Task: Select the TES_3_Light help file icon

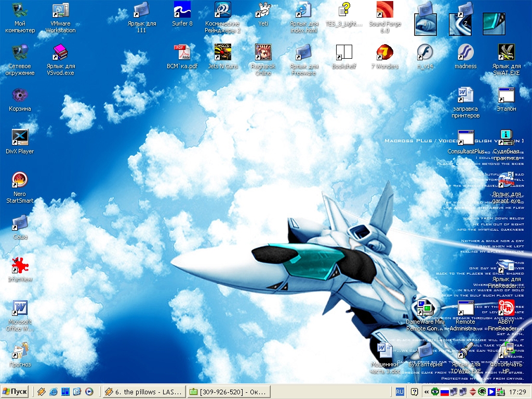Action: (x=344, y=14)
